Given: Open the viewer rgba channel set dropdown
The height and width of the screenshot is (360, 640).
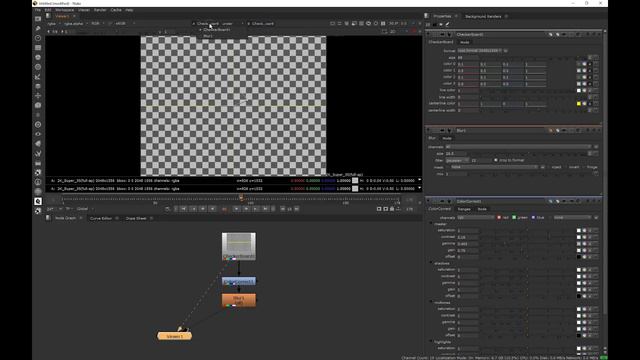Looking at the screenshot, I should pyautogui.click(x=53, y=24).
